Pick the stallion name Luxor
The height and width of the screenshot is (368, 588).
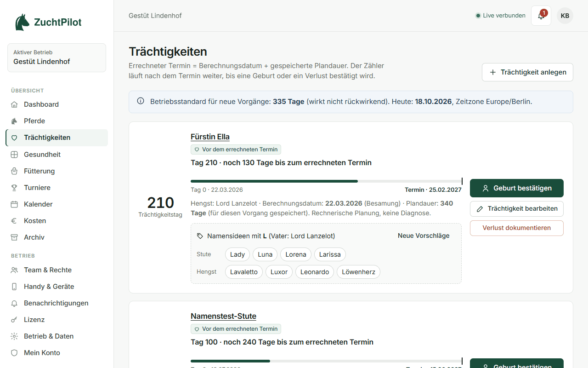pyautogui.click(x=279, y=272)
